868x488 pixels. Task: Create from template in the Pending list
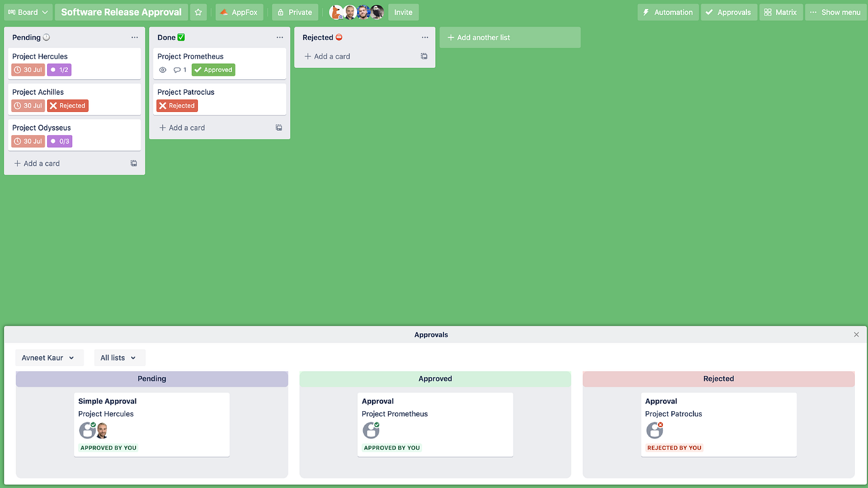tap(134, 163)
